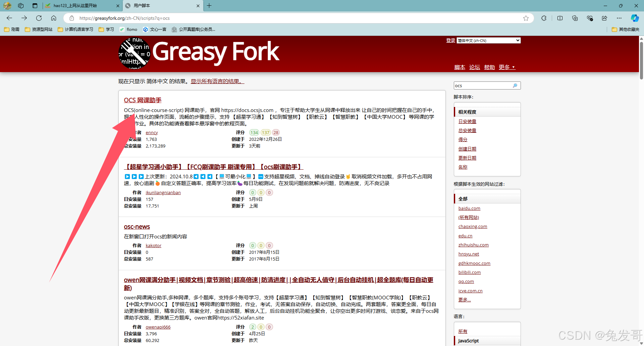Click the address bar URL
Image resolution: width=644 pixels, height=346 pixels.
coord(124,18)
